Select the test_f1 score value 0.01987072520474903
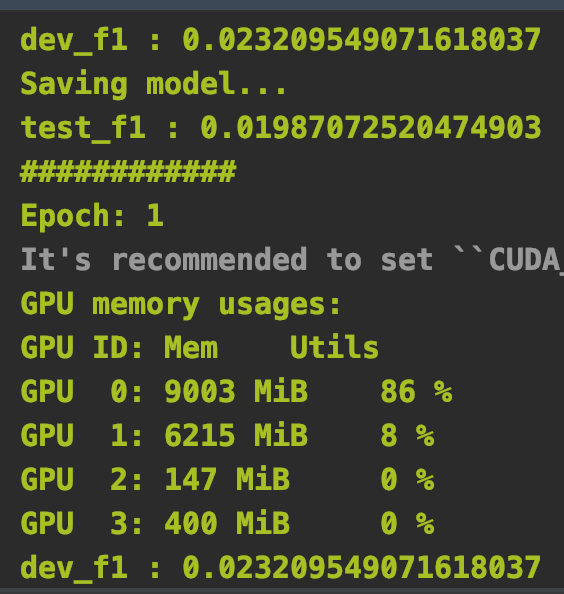This screenshot has width=564, height=594. coord(370,127)
